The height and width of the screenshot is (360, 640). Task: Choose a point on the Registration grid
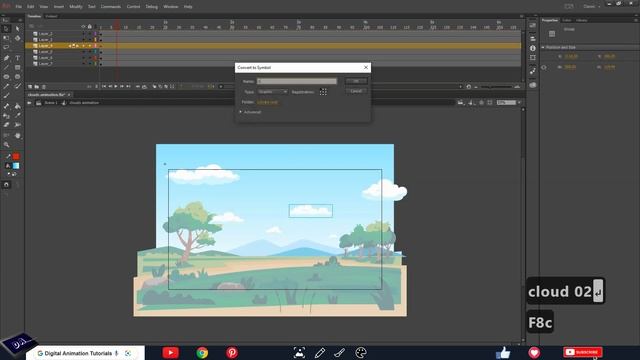pos(323,92)
